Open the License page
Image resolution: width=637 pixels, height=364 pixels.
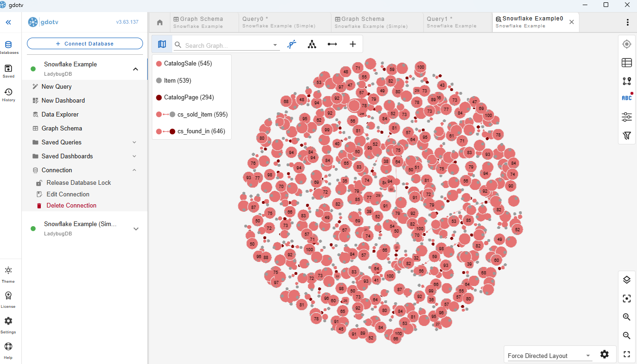(8, 300)
